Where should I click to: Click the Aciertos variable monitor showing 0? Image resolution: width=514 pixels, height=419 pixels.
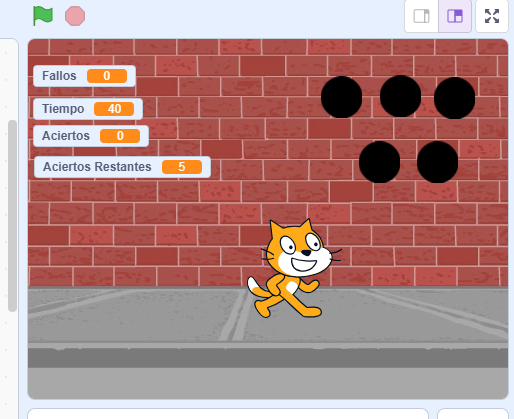91,136
